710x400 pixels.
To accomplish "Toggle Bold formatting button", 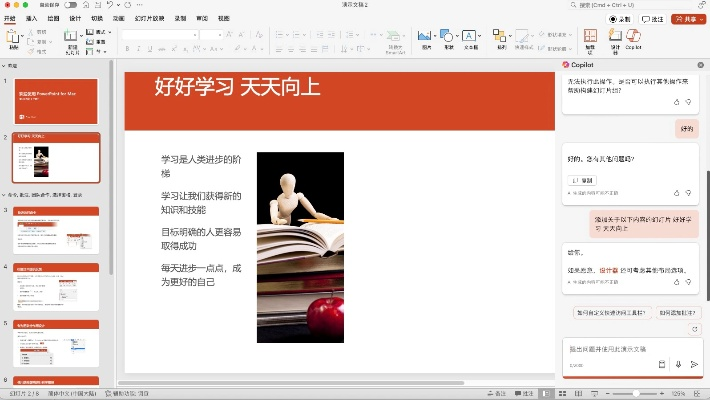I will coord(126,48).
